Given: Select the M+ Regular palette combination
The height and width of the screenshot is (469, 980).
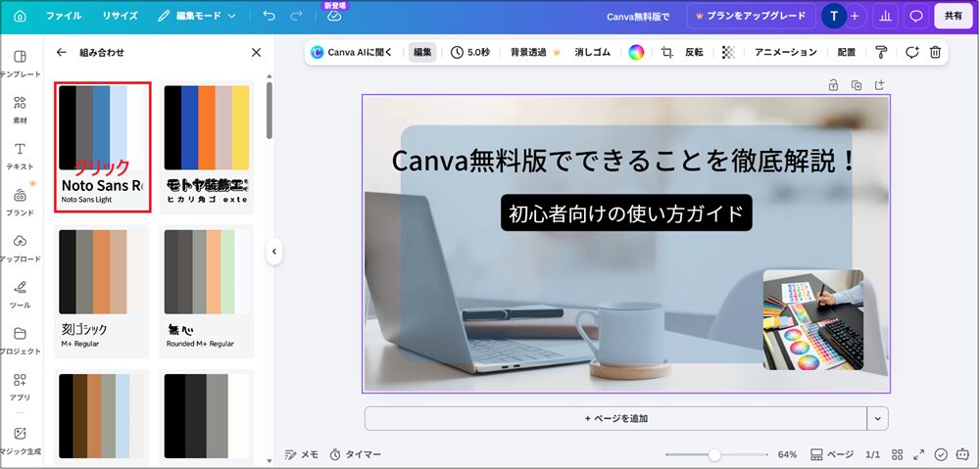Looking at the screenshot, I should pos(101,291).
